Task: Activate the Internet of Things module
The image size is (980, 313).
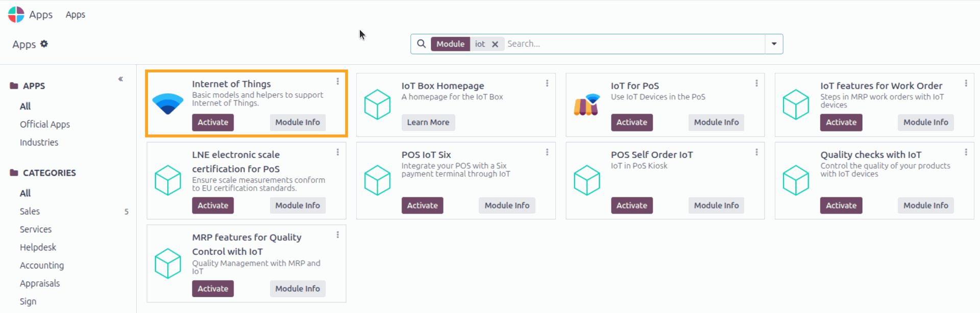Action: coord(213,122)
